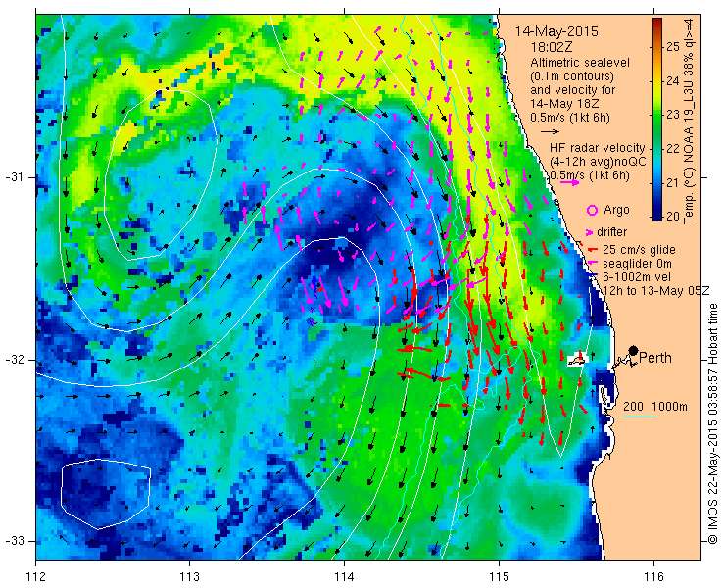Click the 23 degree label on color bar
725x588 pixels.
coord(673,115)
